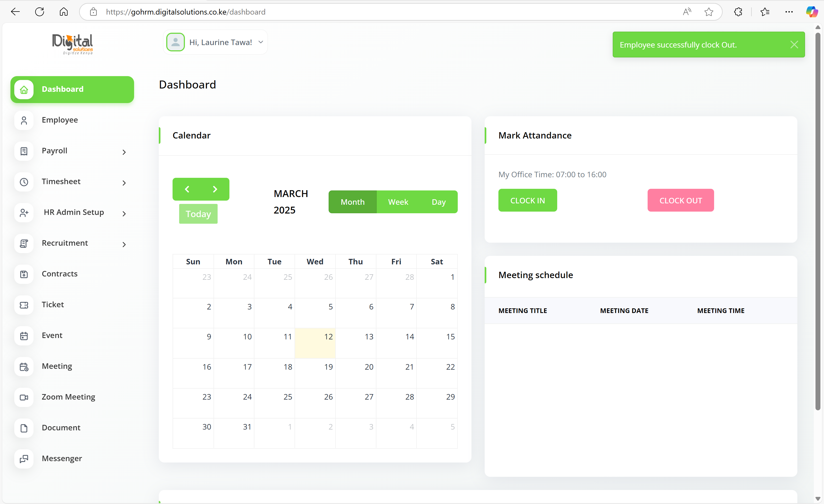This screenshot has width=824, height=504.
Task: Select March 31 in calendar
Action: 234,433
